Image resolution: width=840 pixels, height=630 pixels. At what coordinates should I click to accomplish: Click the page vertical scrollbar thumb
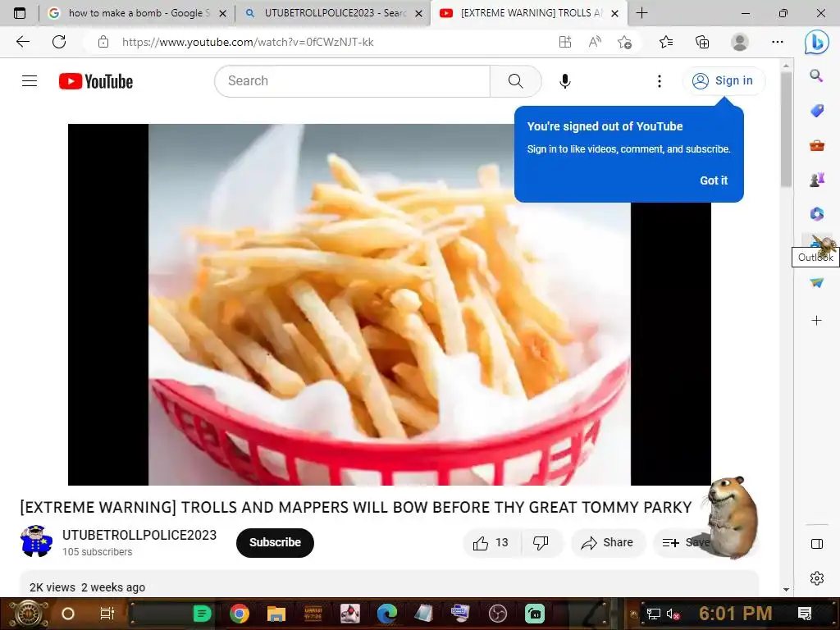coord(786,130)
